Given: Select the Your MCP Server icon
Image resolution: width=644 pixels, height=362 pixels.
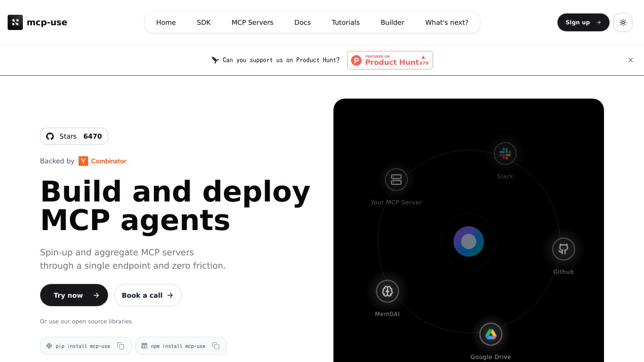Looking at the screenshot, I should pos(396,180).
